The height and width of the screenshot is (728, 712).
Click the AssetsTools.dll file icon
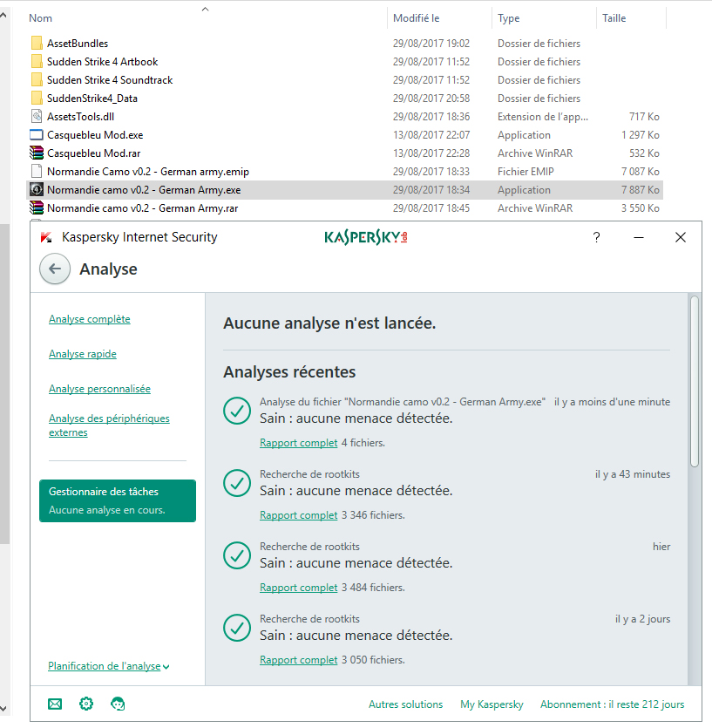tap(37, 117)
